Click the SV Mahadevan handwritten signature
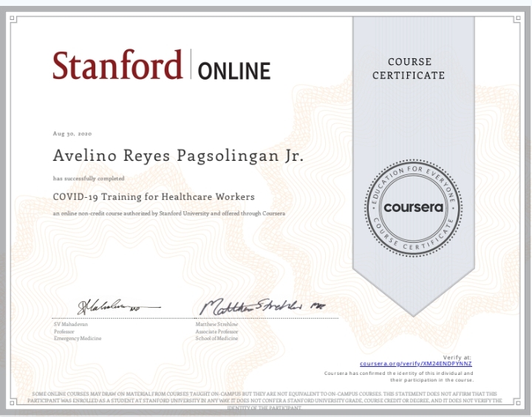Screen dimensions: 532x417 (119, 307)
